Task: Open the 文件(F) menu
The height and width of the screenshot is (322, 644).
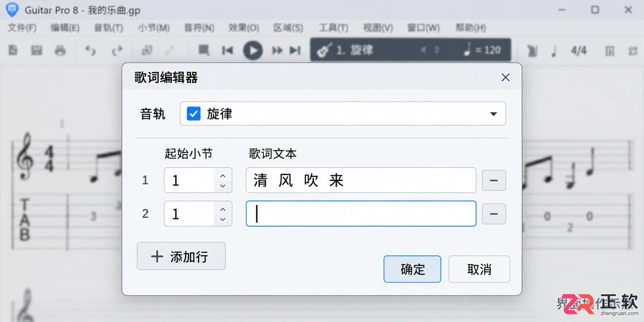Action: [x=22, y=28]
